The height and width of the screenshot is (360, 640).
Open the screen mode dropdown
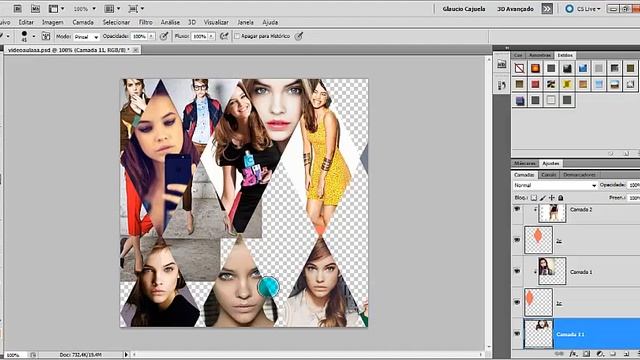(136, 8)
